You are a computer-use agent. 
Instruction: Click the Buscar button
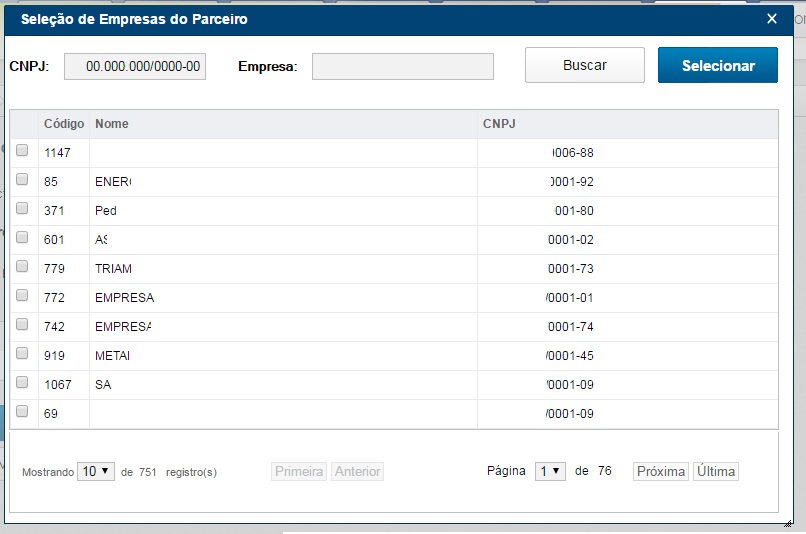[585, 66]
